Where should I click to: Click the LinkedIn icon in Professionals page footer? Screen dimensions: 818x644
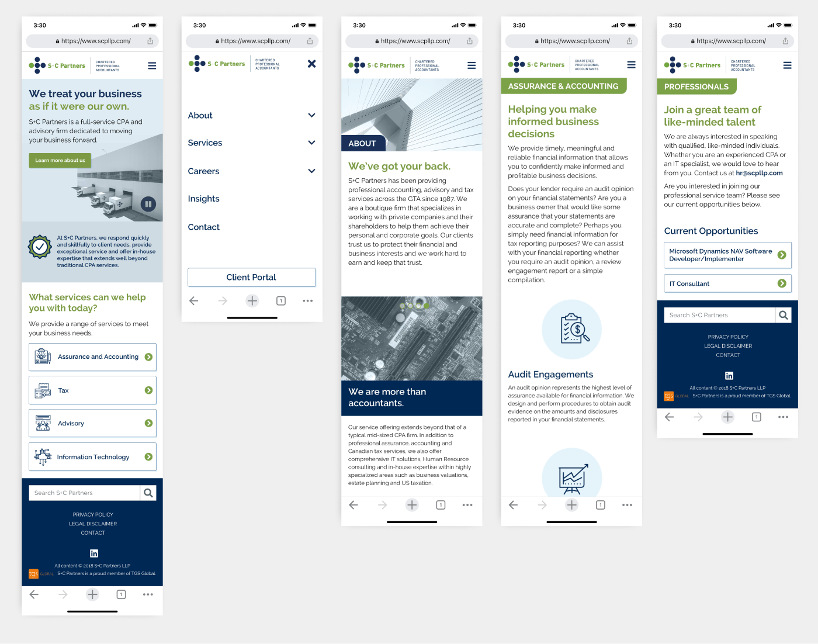pos(729,376)
